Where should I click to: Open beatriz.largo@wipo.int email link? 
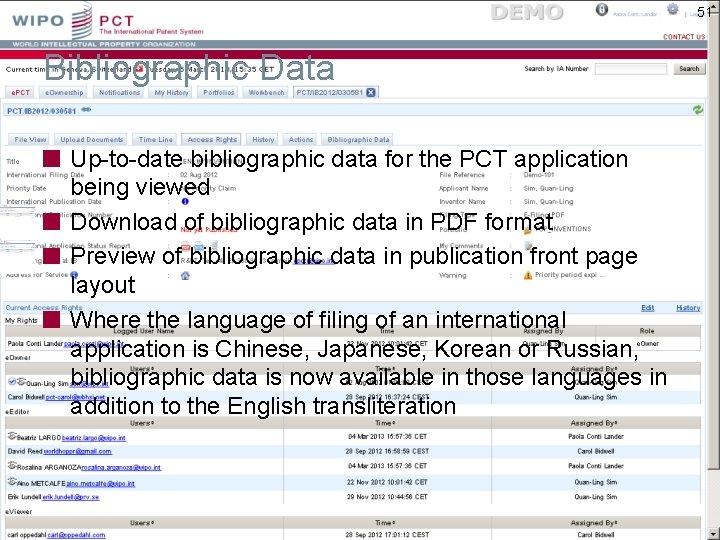tap(94, 438)
